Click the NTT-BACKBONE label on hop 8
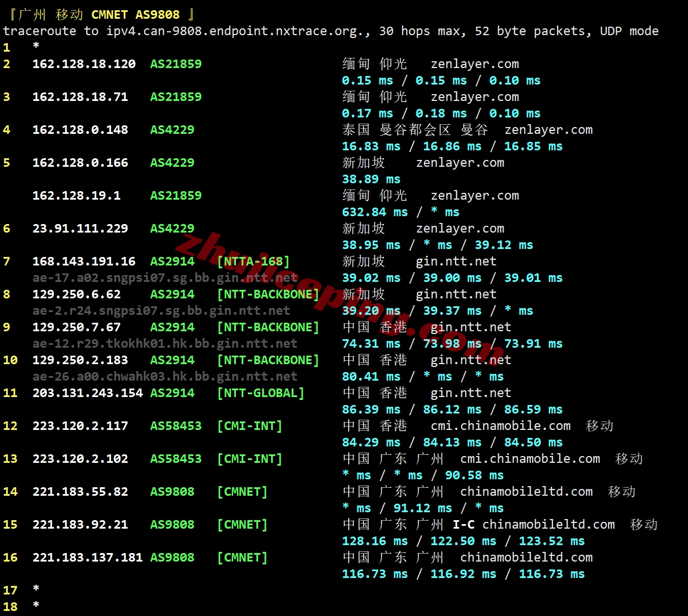 pos(268,294)
